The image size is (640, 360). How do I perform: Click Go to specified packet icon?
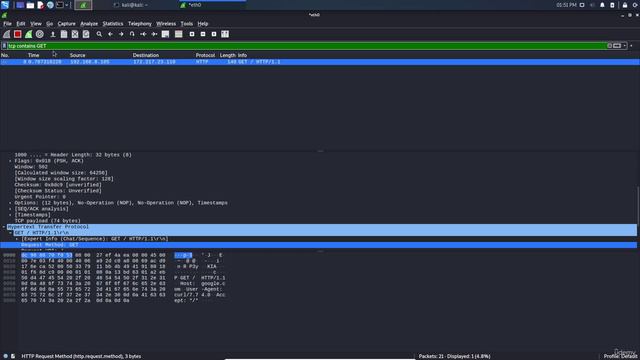tap(132, 34)
